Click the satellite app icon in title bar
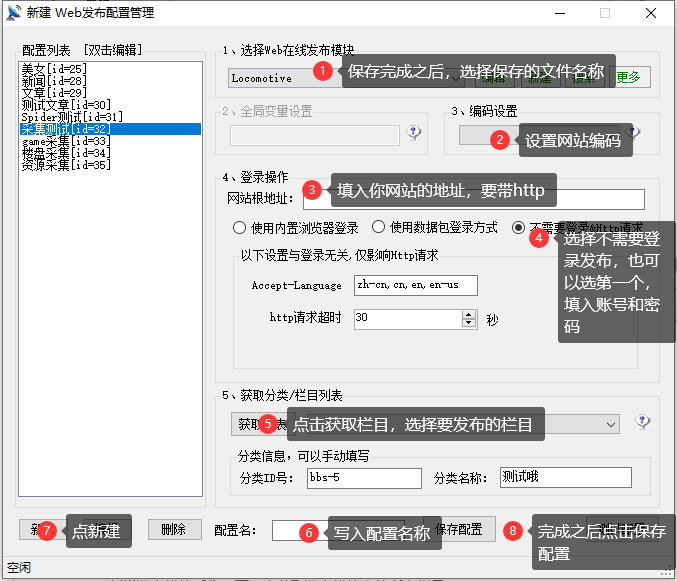The width and height of the screenshot is (677, 581). point(13,13)
